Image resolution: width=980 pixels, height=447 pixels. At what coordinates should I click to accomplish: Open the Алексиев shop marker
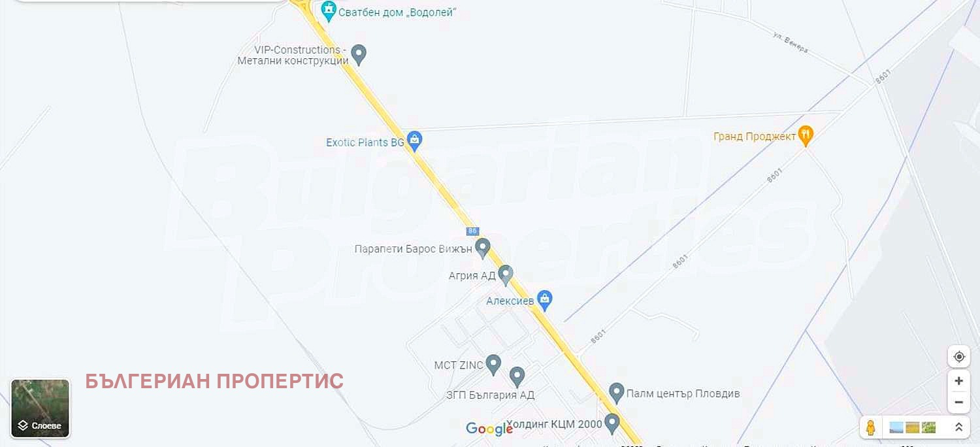pyautogui.click(x=545, y=300)
